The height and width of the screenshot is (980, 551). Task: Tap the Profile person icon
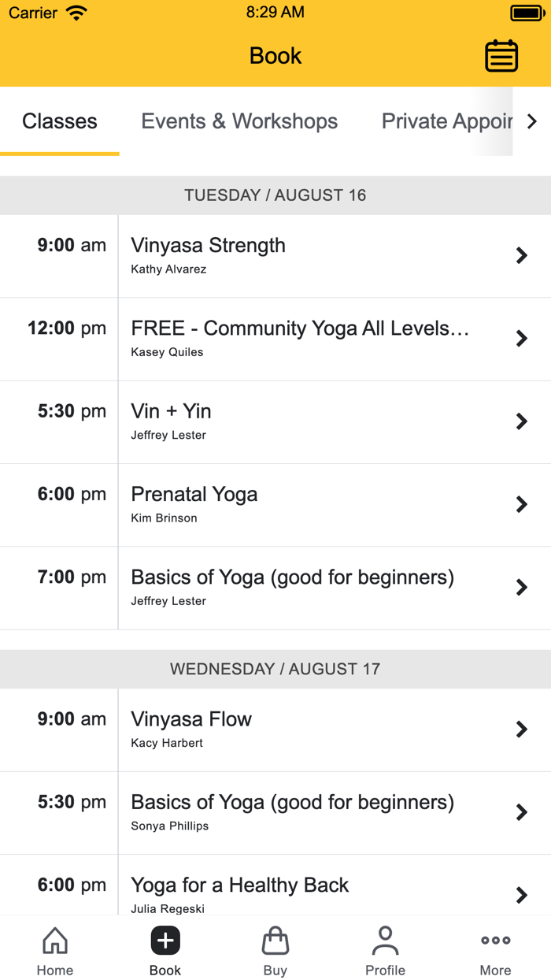click(385, 949)
